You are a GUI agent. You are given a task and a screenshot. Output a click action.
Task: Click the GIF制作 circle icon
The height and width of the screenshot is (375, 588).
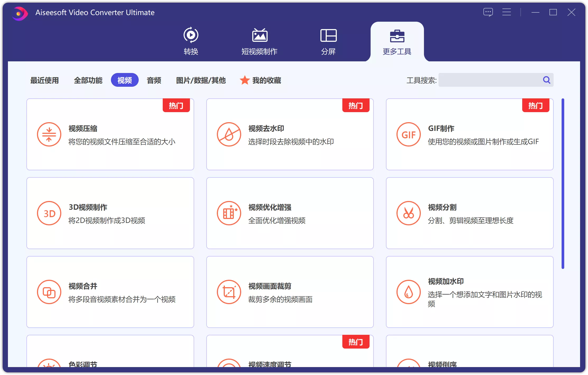pyautogui.click(x=408, y=134)
